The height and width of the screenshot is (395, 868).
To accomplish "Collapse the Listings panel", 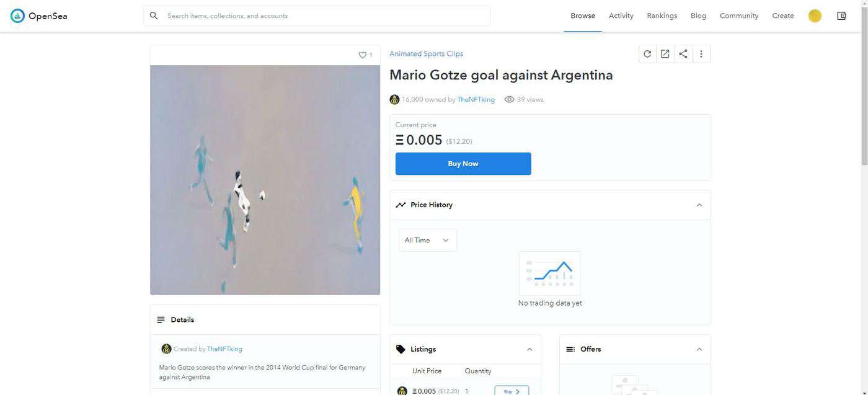I will click(529, 350).
